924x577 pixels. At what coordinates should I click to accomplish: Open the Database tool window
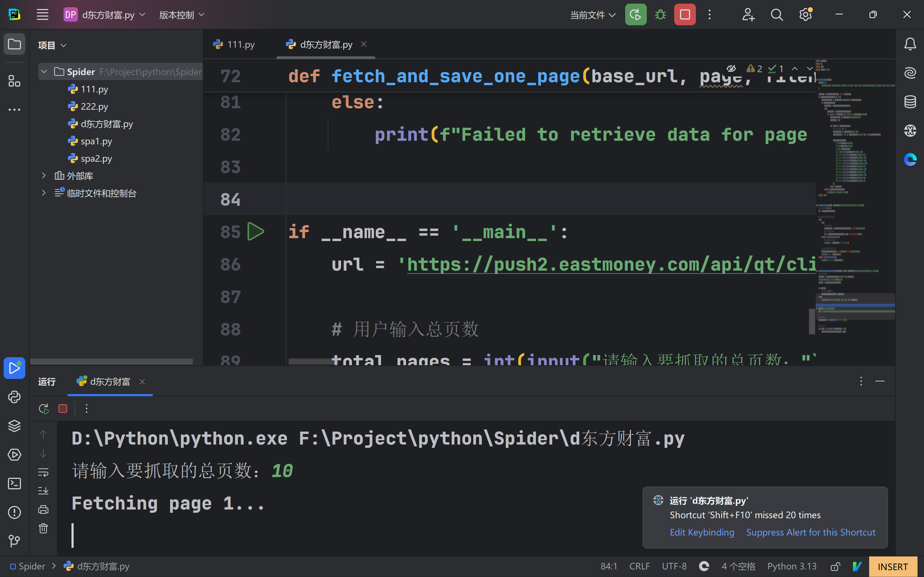point(910,101)
